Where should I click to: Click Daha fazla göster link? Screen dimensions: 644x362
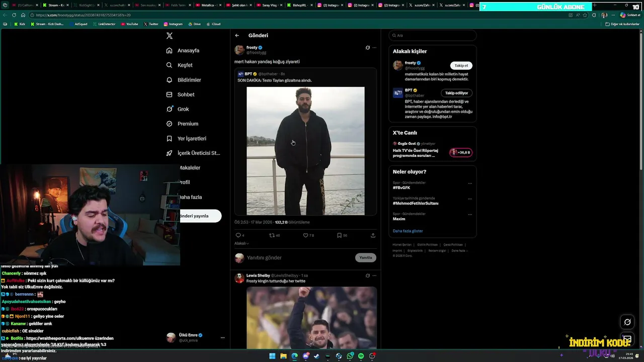tap(408, 231)
